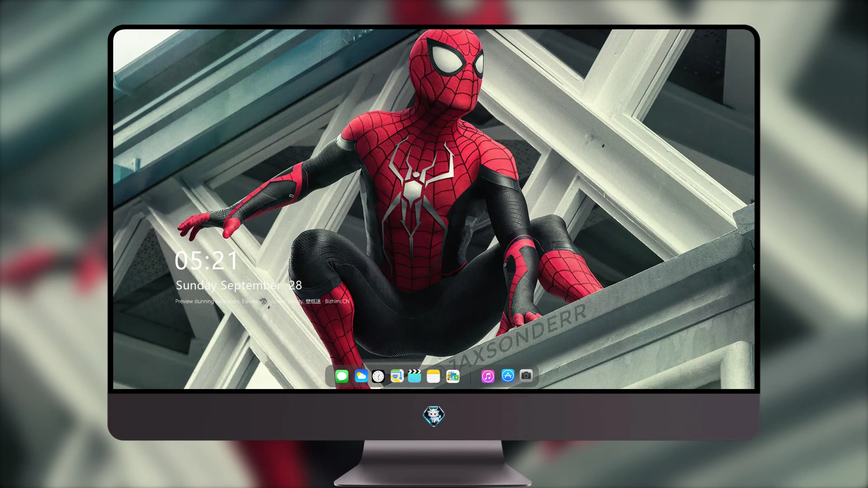The height and width of the screenshot is (488, 868).
Task: Open the Clock app in dock
Action: coord(378,376)
